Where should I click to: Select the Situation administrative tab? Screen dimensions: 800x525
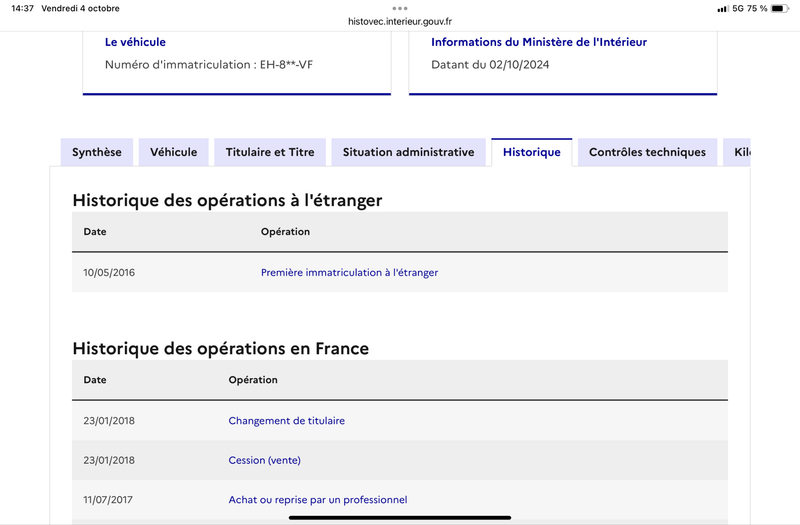[408, 152]
